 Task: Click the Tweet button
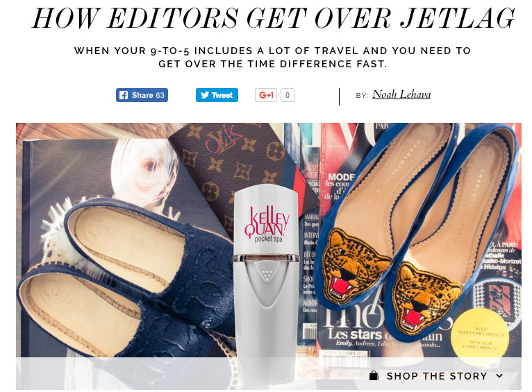tap(217, 95)
